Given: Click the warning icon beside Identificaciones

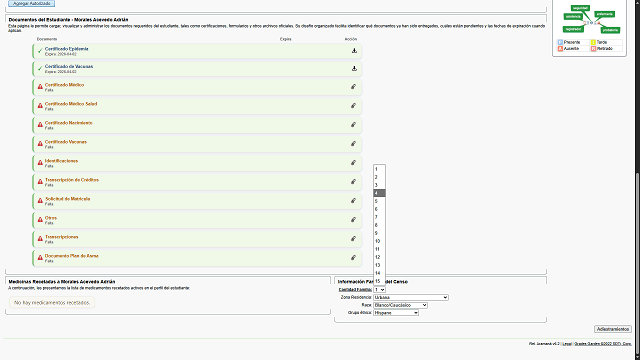Looking at the screenshot, I should [x=40, y=162].
